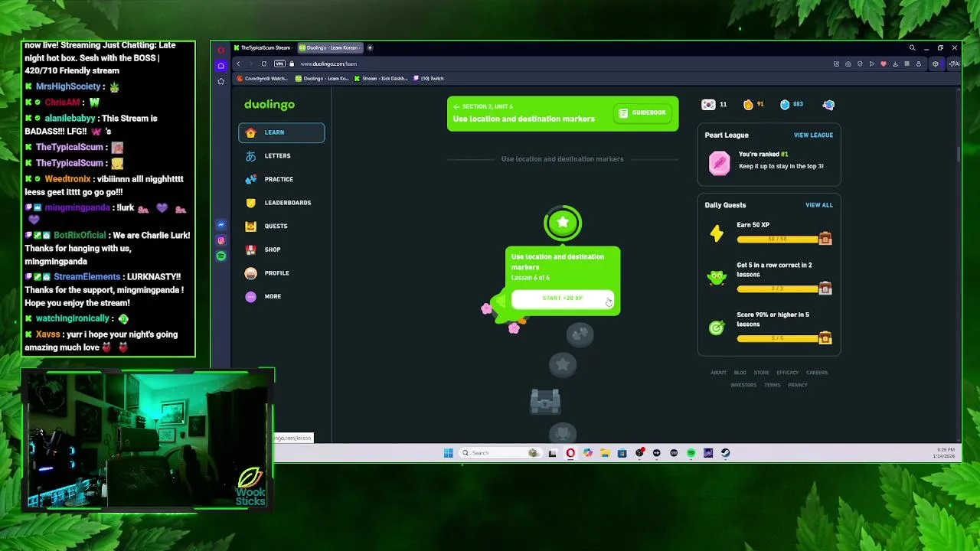Click the green star lesson node

click(x=563, y=223)
